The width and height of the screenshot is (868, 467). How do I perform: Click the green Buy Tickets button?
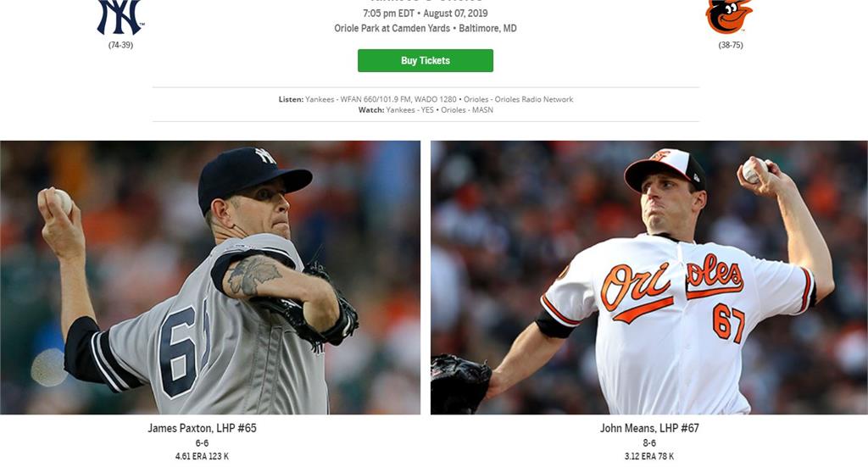[x=426, y=60]
